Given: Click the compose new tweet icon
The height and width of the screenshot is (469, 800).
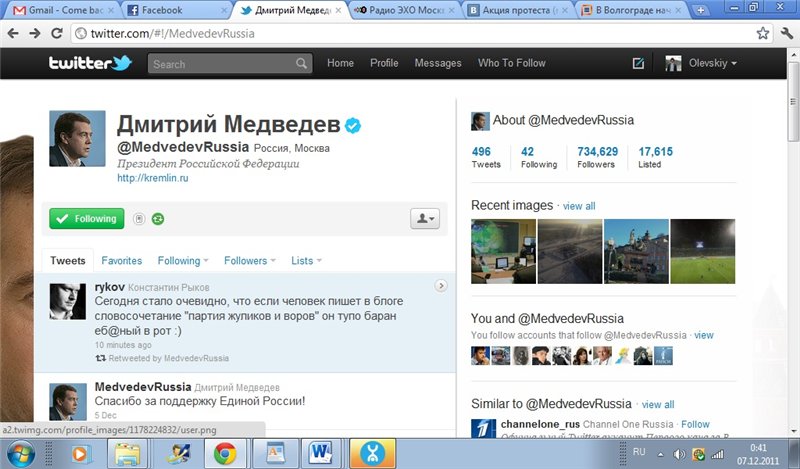Looking at the screenshot, I should click(x=638, y=63).
